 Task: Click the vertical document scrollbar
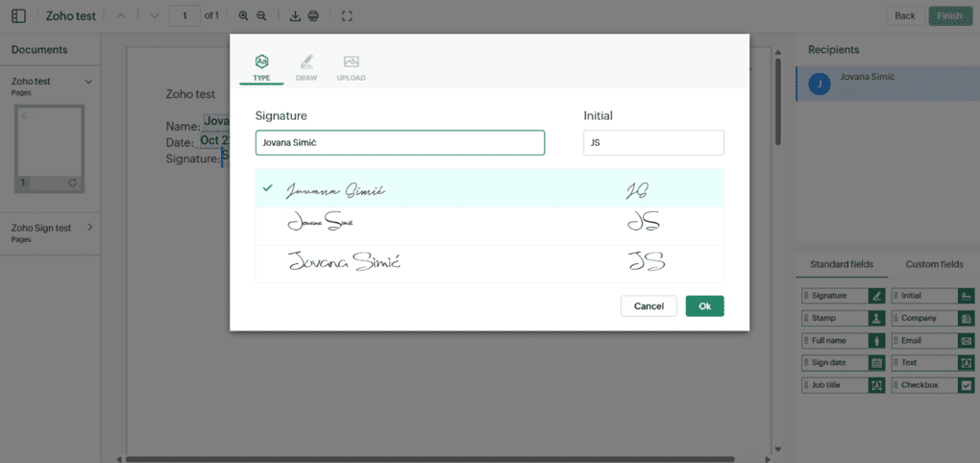click(x=777, y=101)
